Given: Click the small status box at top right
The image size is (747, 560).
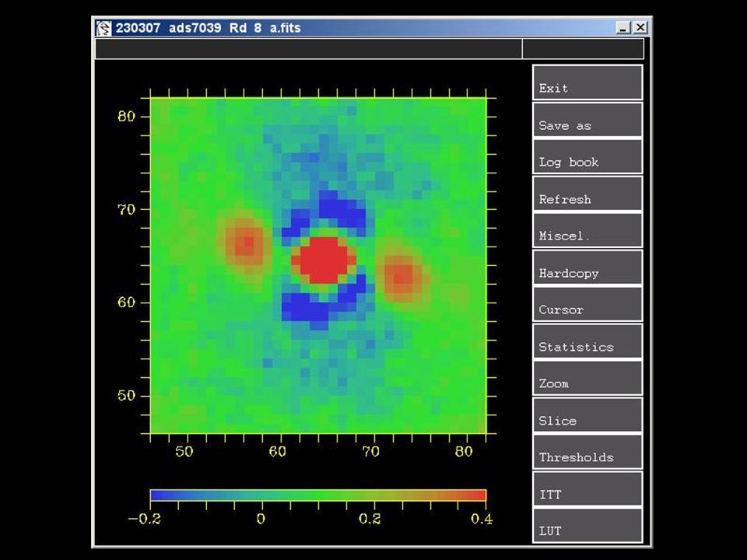Looking at the screenshot, I should pos(583,49).
